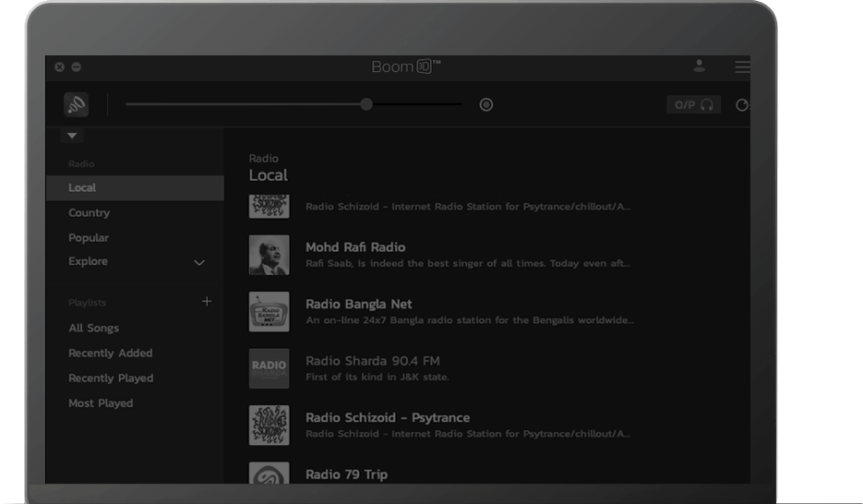Play the Mohd Rafi Radio station title

click(x=355, y=247)
